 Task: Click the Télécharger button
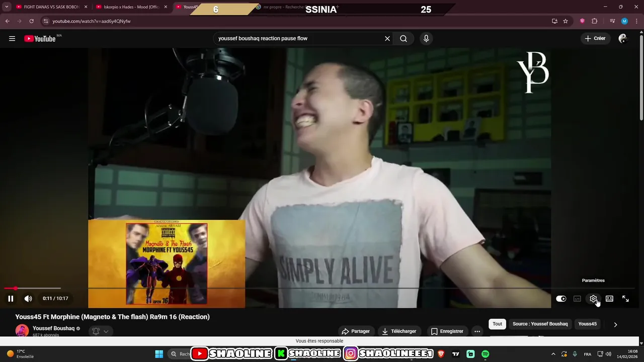click(x=399, y=331)
